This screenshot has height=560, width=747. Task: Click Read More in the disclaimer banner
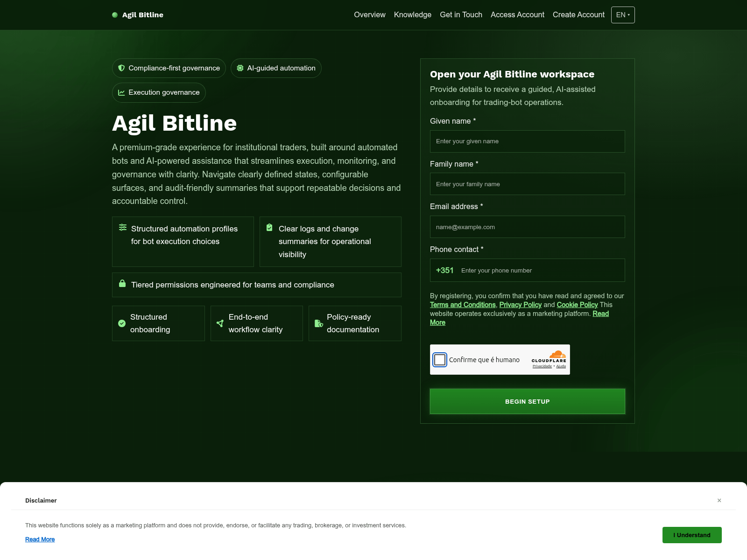coord(40,539)
